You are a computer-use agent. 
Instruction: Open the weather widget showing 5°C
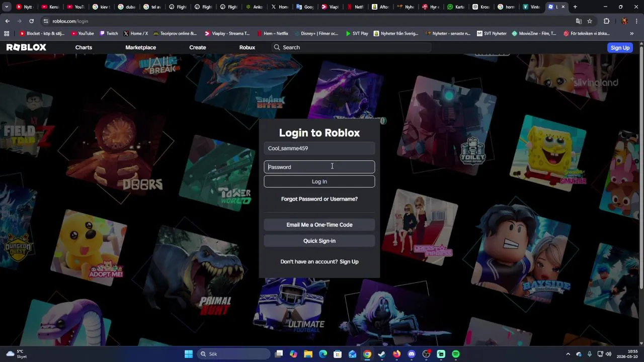click(16, 354)
